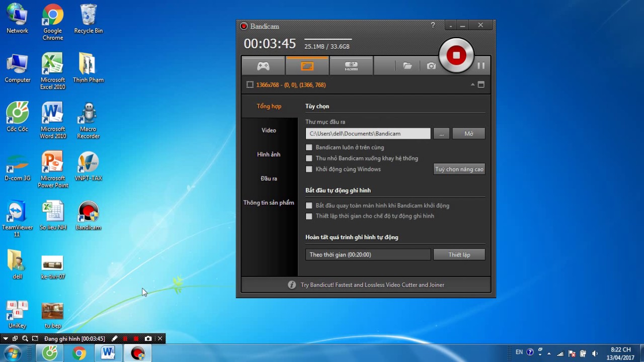The height and width of the screenshot is (362, 644).
Task: Click the capture area rectangle icon beside 1366x768
Action: coord(250,85)
